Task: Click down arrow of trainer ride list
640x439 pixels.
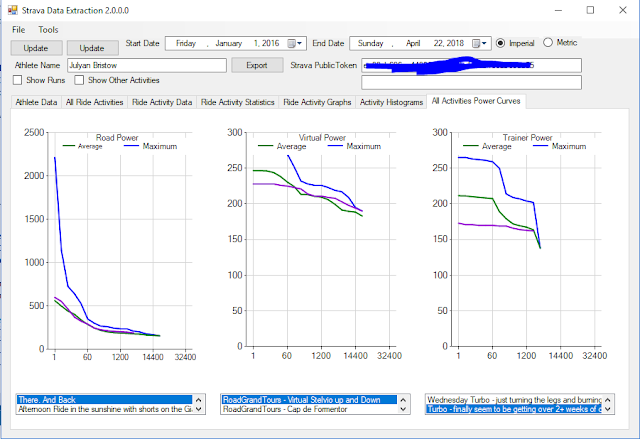Action: pos(608,409)
